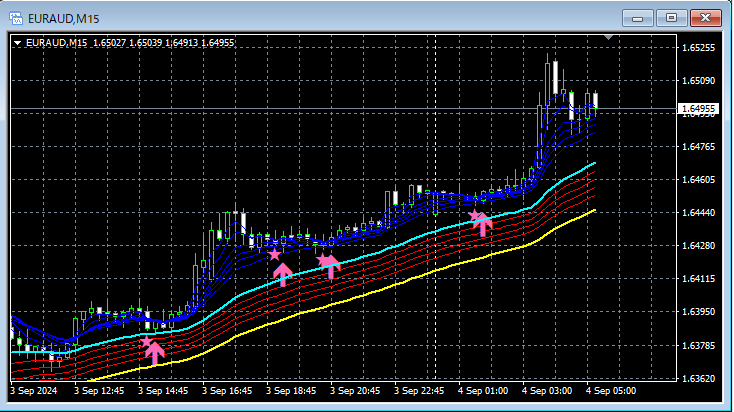This screenshot has width=734, height=412.
Task: Click the 1.65255 price scale label
Action: pyautogui.click(x=698, y=48)
